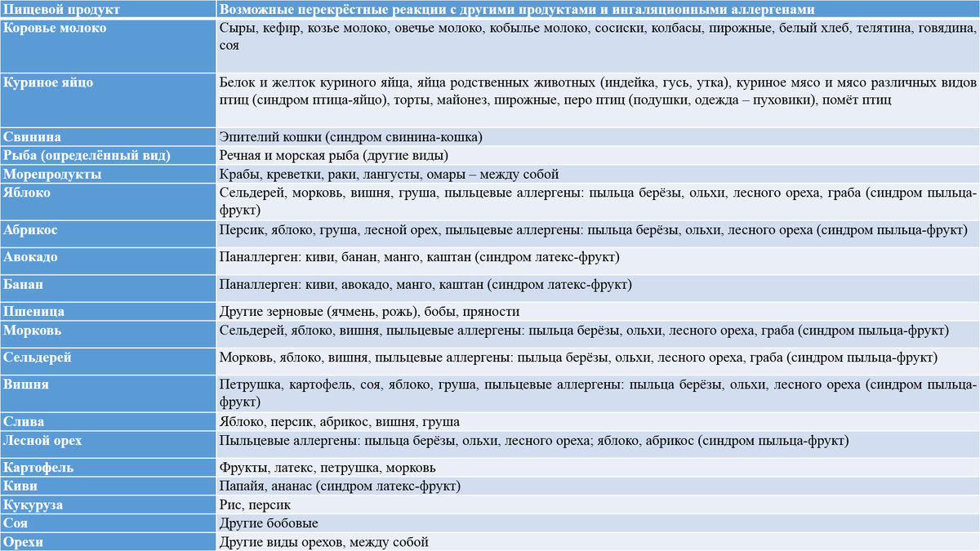Select the 'Свинина' cell

(109, 137)
